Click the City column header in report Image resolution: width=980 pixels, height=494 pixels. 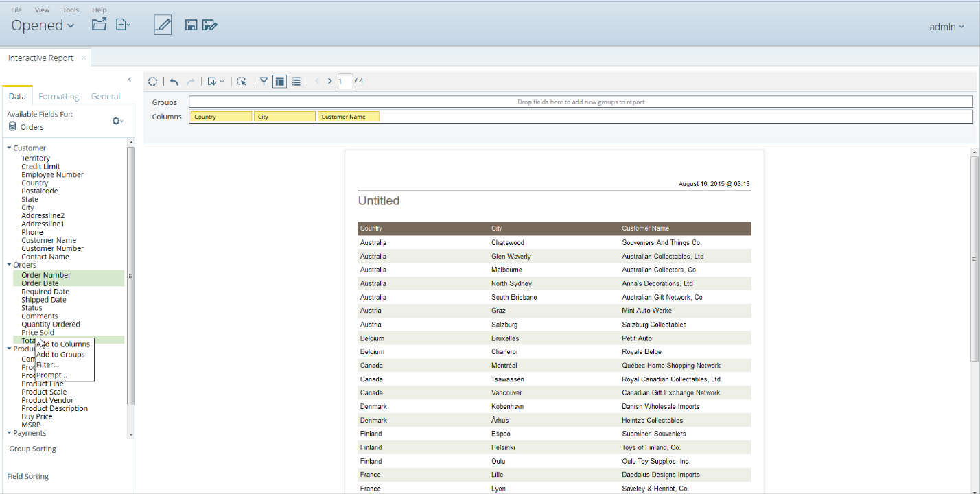(498, 228)
